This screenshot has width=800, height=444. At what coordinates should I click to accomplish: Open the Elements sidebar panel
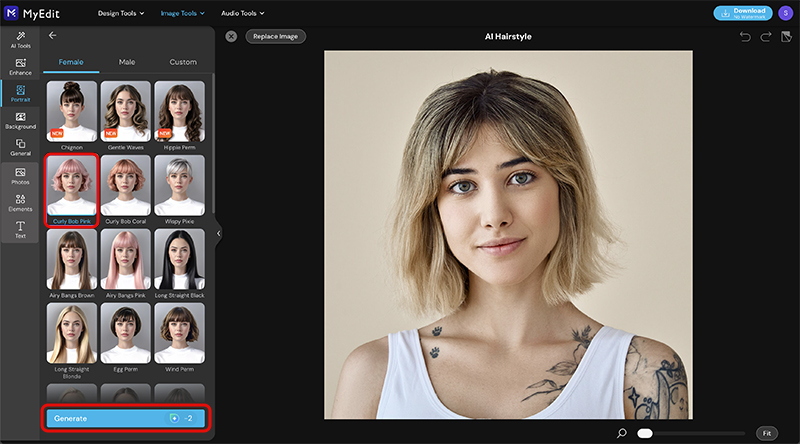click(x=20, y=203)
